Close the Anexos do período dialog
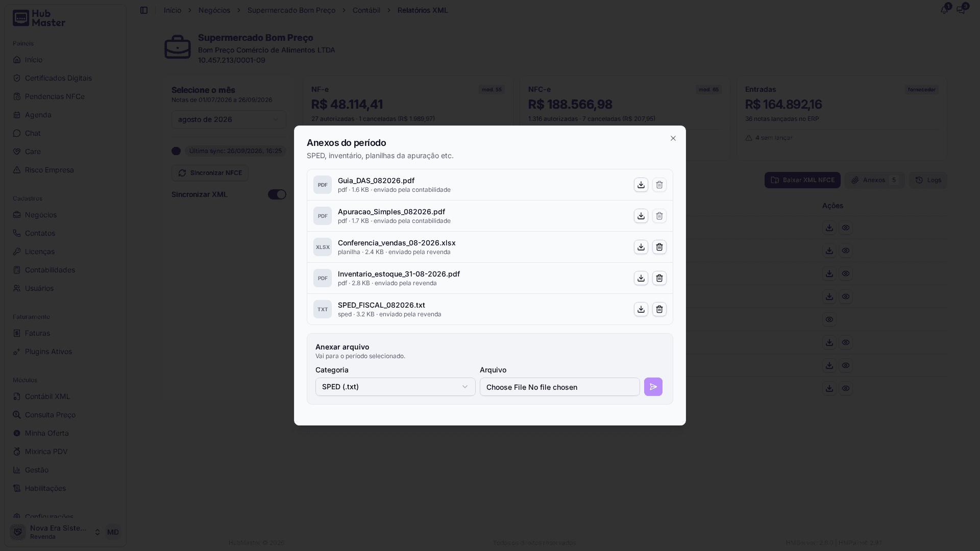The image size is (980, 551). coord(673,138)
